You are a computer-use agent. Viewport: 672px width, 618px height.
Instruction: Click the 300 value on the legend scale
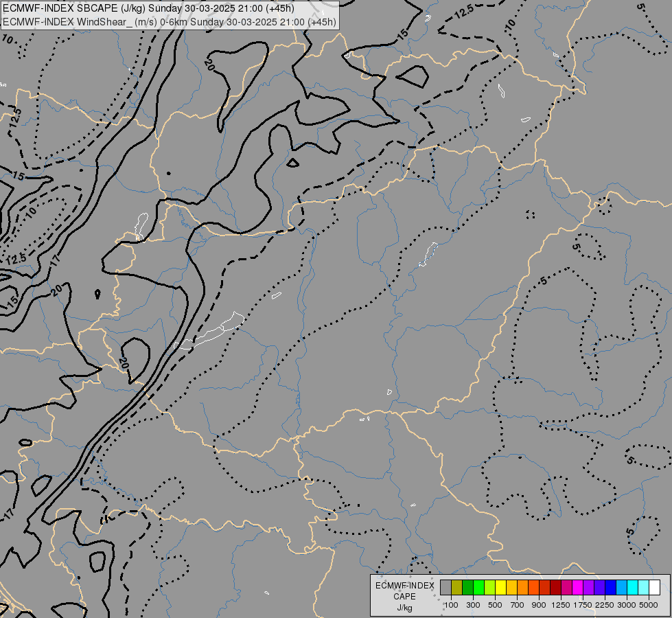pyautogui.click(x=473, y=605)
